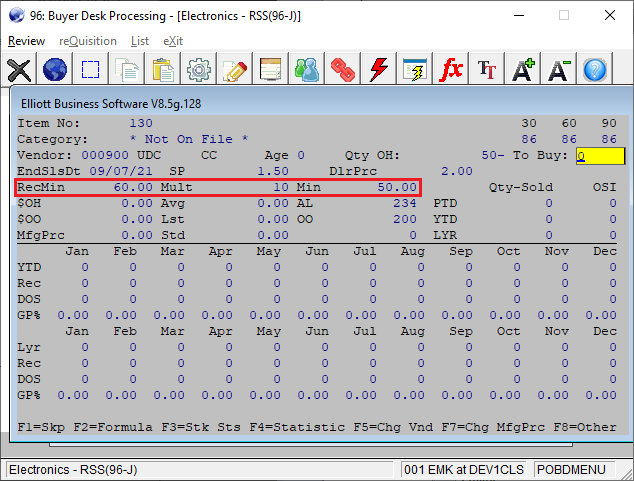Click the black X cancel toolbar icon
The height and width of the screenshot is (481, 634).
[19, 70]
